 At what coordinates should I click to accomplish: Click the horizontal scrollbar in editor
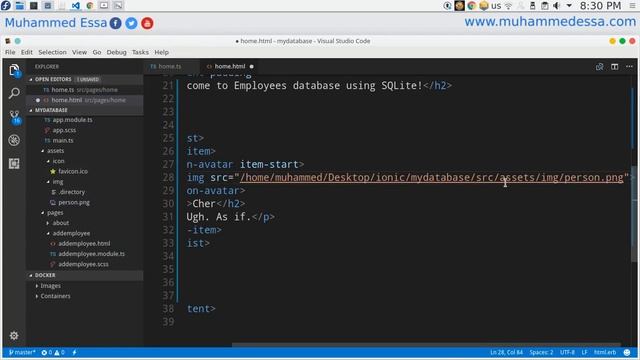pyautogui.click(x=427, y=345)
